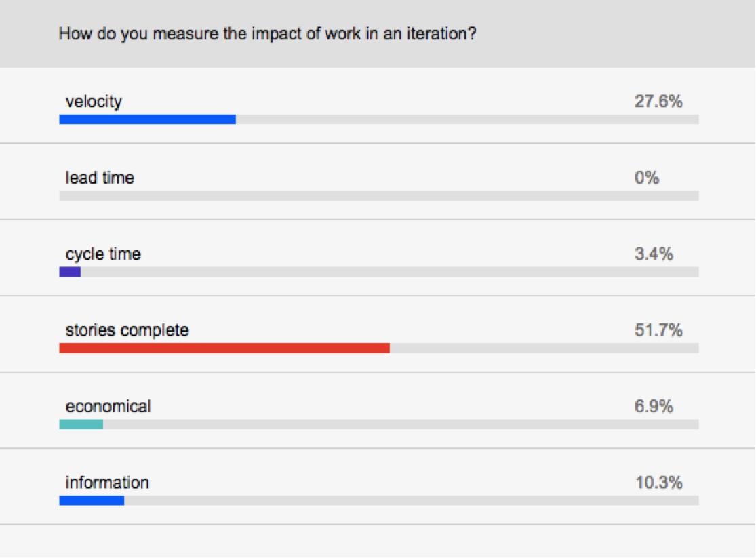The image size is (756, 558).
Task: Select the 'economical' answer label
Action: coord(108,407)
